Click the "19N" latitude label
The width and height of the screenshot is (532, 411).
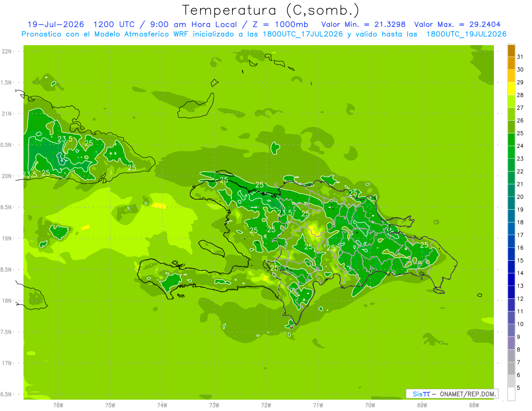7,239
